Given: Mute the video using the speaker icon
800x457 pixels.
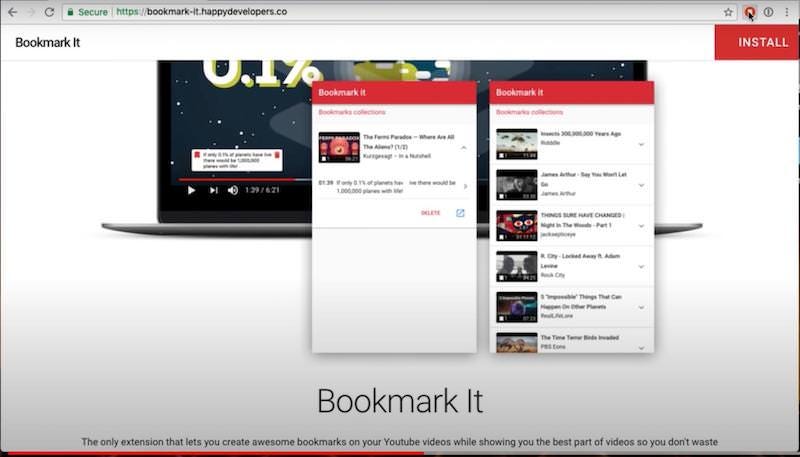Looking at the screenshot, I should [x=233, y=190].
